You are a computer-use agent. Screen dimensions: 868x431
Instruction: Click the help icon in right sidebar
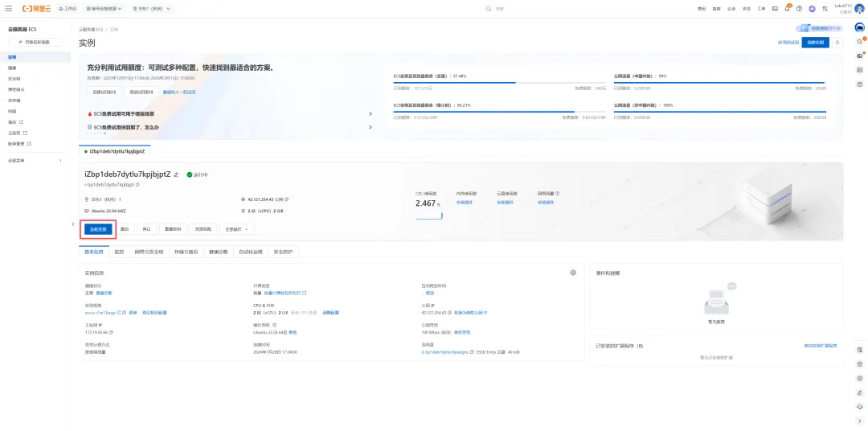click(x=860, y=84)
